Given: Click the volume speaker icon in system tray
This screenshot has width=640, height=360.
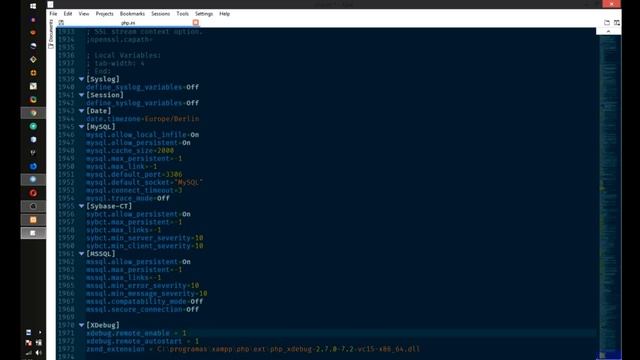Looking at the screenshot, I should 38,353.
